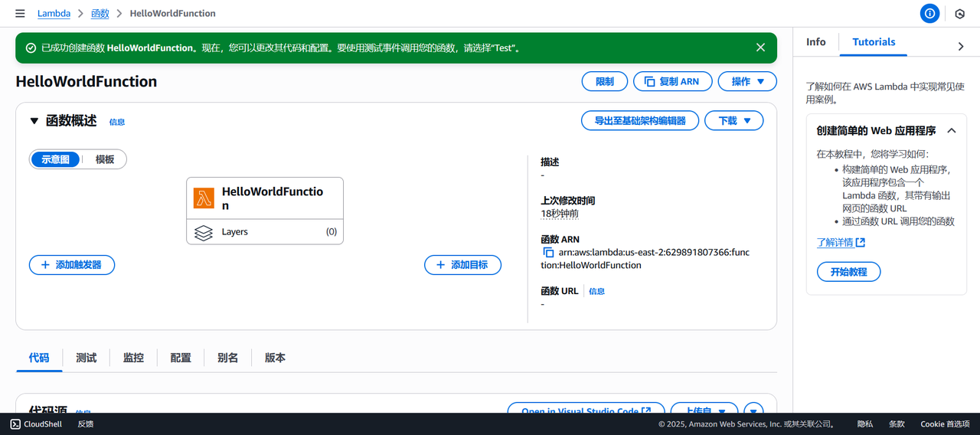The width and height of the screenshot is (980, 435).
Task: Click the 18秒钟前 last modified value
Action: [560, 214]
